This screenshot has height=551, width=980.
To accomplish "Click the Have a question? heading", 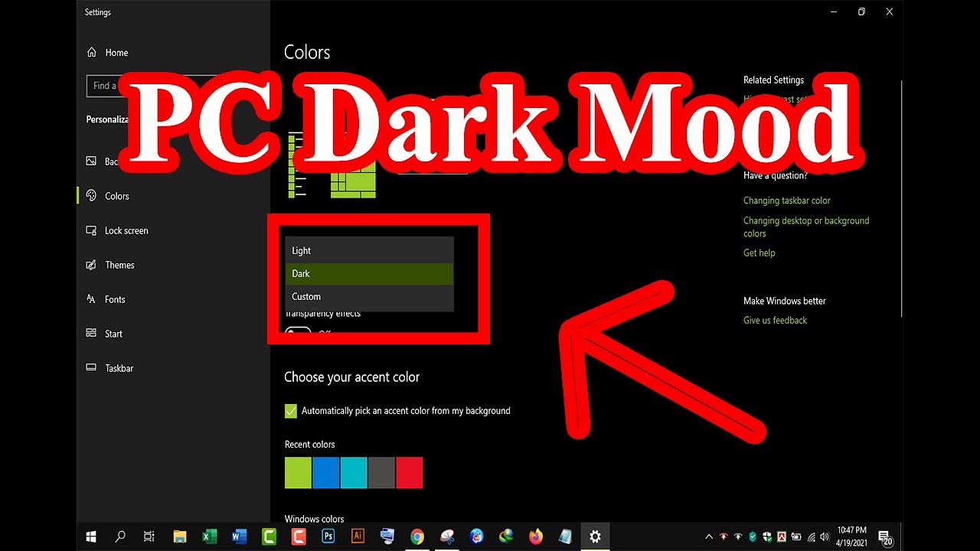I will pos(776,175).
